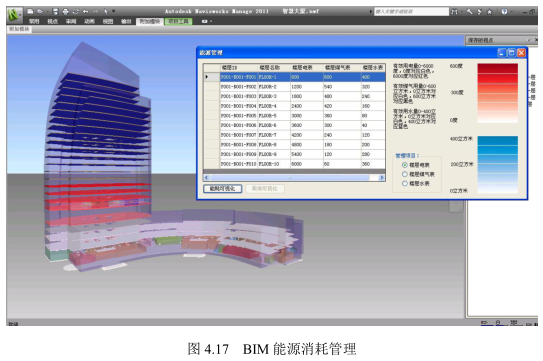Click the Undo arrow icon

pos(85,11)
